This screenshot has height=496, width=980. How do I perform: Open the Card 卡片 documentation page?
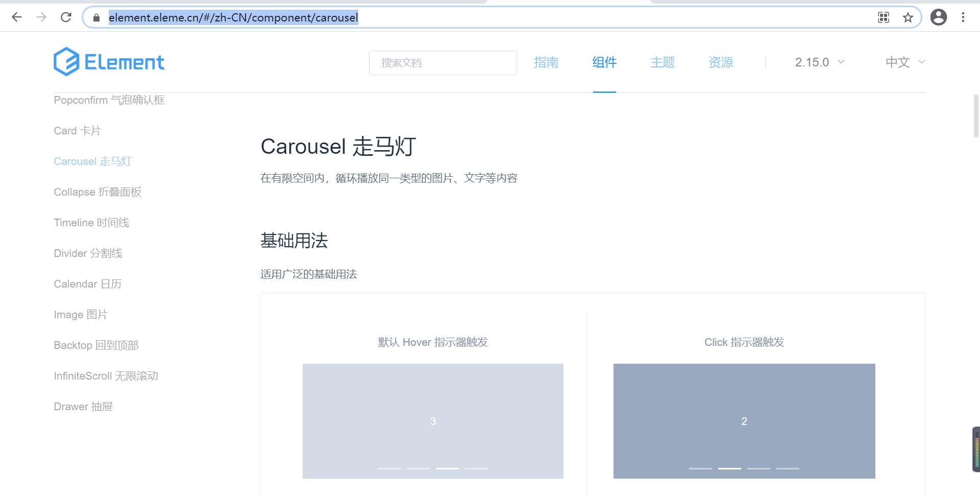tap(77, 130)
